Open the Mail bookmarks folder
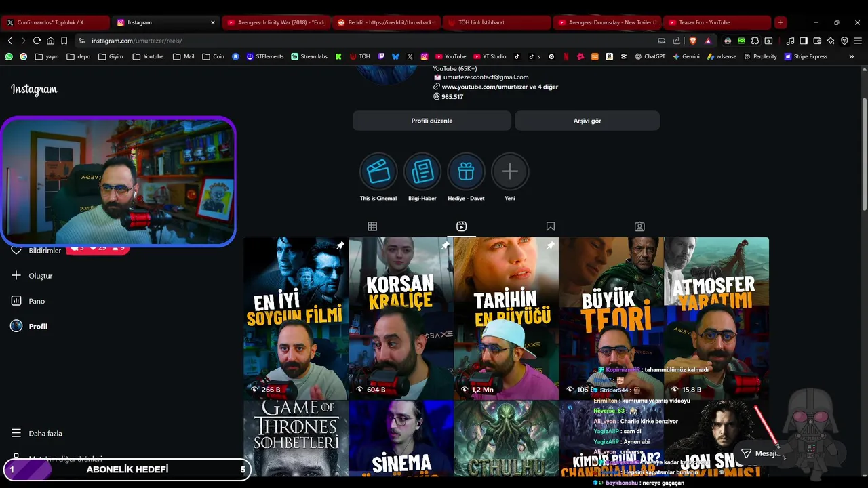This screenshot has width=868, height=488. [x=184, y=57]
